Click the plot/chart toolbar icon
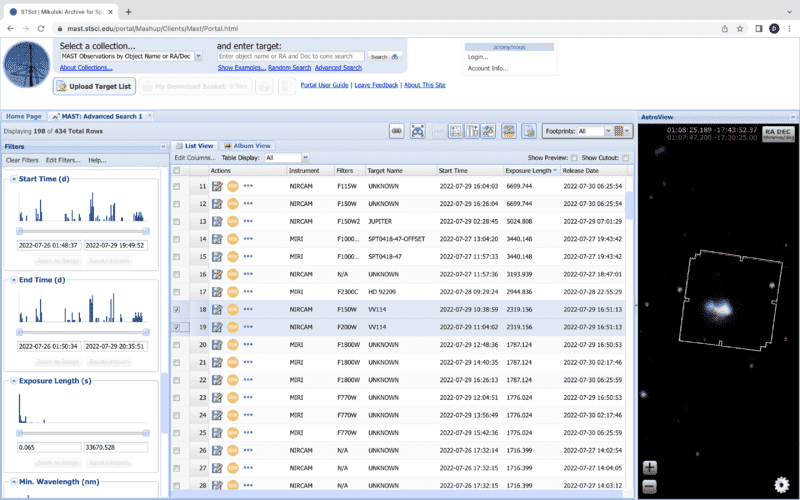800x500 pixels. [x=455, y=131]
